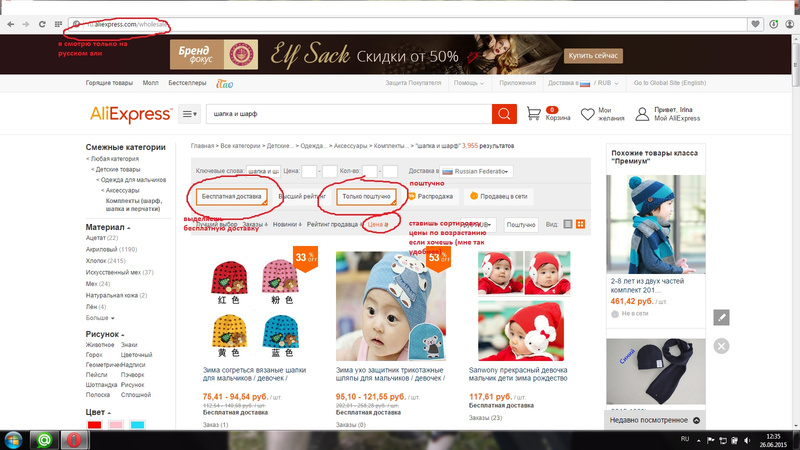Viewport: 800px width, 450px height.
Task: Click the pencil edit floating button
Action: (721, 317)
